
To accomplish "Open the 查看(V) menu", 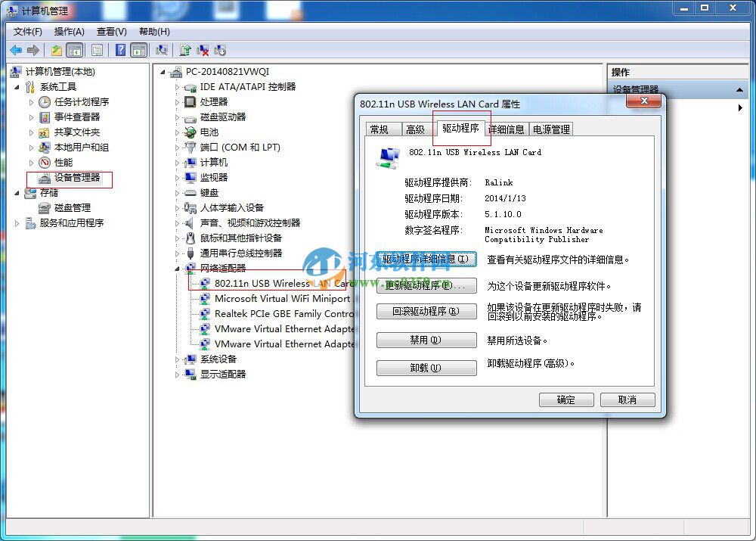I will tap(111, 32).
